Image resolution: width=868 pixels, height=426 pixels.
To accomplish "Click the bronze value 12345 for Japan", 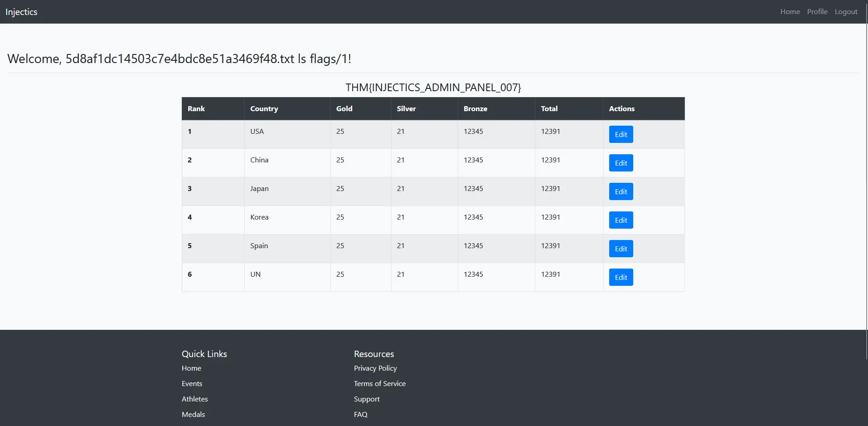I will click(x=473, y=189).
